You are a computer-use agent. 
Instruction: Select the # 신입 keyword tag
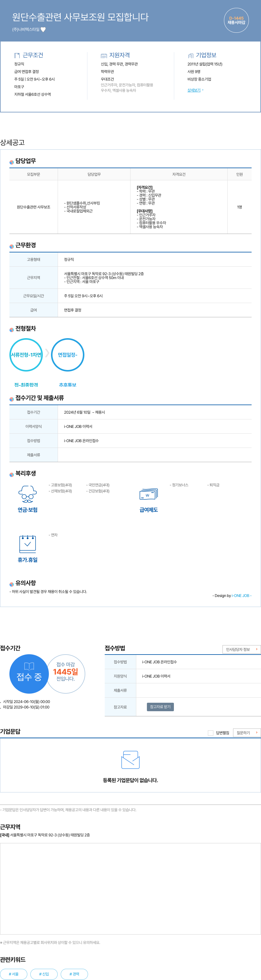pyautogui.click(x=44, y=974)
